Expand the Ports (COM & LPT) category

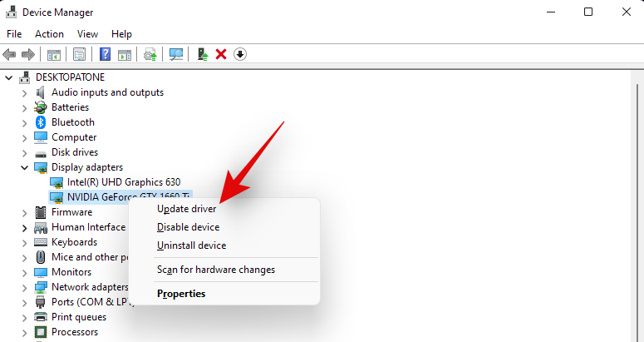coord(25,303)
